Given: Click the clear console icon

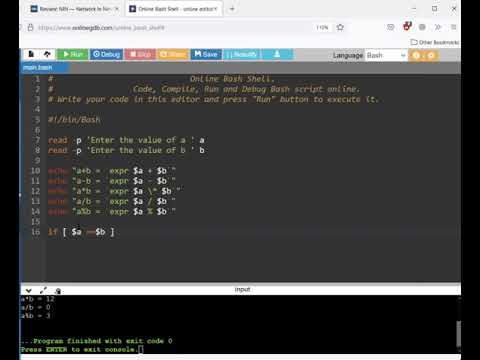Looking at the screenshot, I should pyautogui.click(x=58, y=291).
